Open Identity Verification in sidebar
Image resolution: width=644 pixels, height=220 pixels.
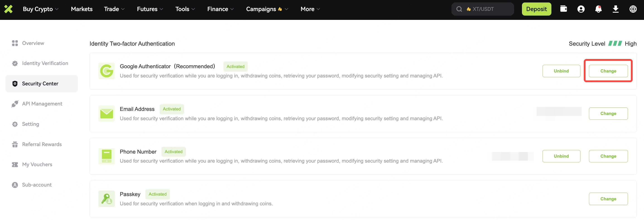click(x=45, y=63)
